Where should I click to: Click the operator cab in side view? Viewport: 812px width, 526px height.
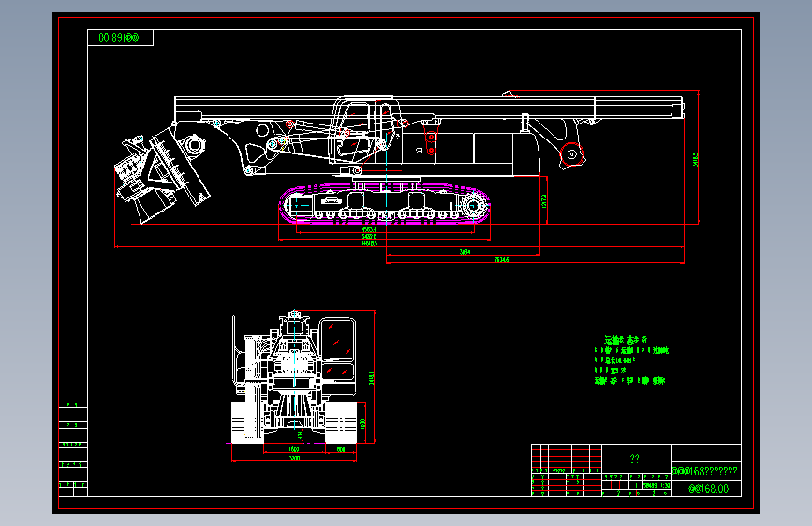(365, 130)
